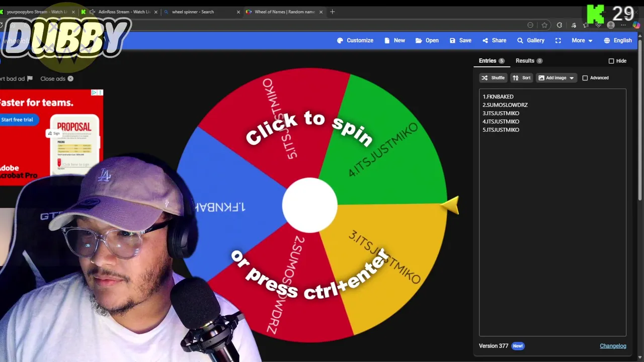Viewport: 644px width, 362px height.
Task: Close the wheel spinner - Search tab
Action: 238,12
